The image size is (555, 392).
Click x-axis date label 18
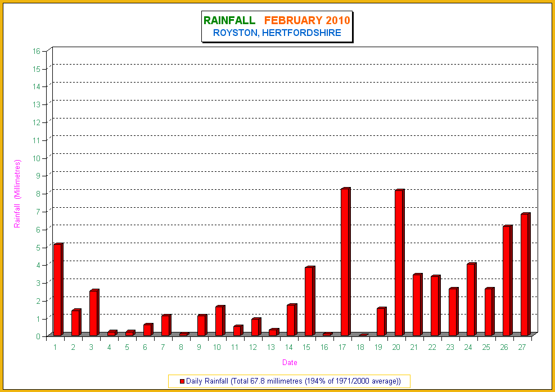360,348
